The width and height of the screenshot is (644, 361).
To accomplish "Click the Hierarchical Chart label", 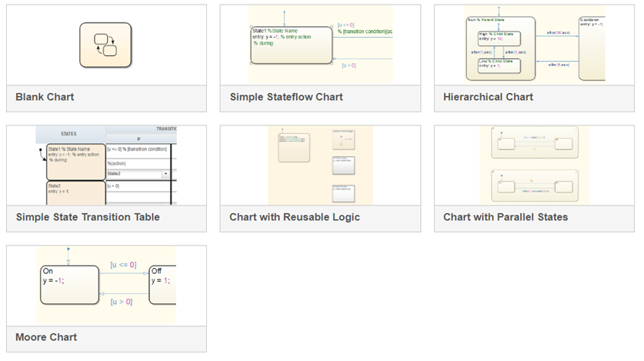I will [488, 97].
